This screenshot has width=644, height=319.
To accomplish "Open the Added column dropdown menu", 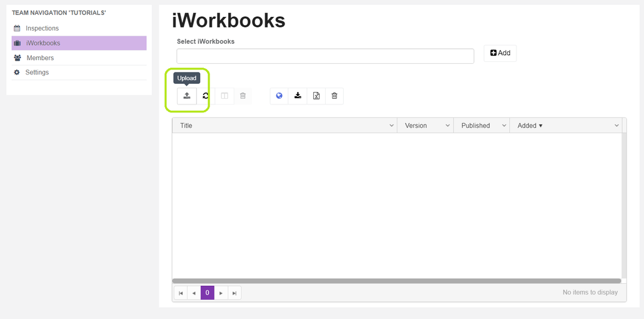I will 616,126.
